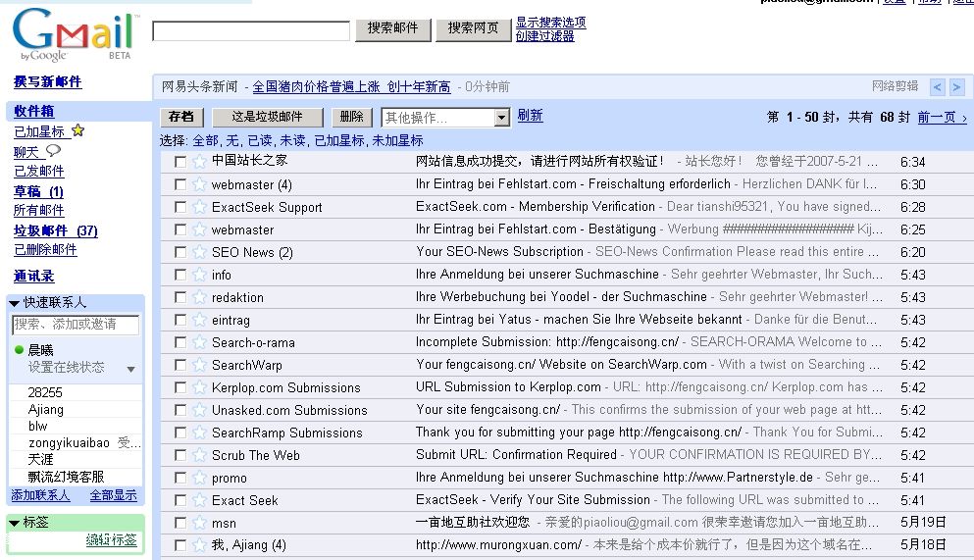Star the ExactSeek Support email

point(199,207)
